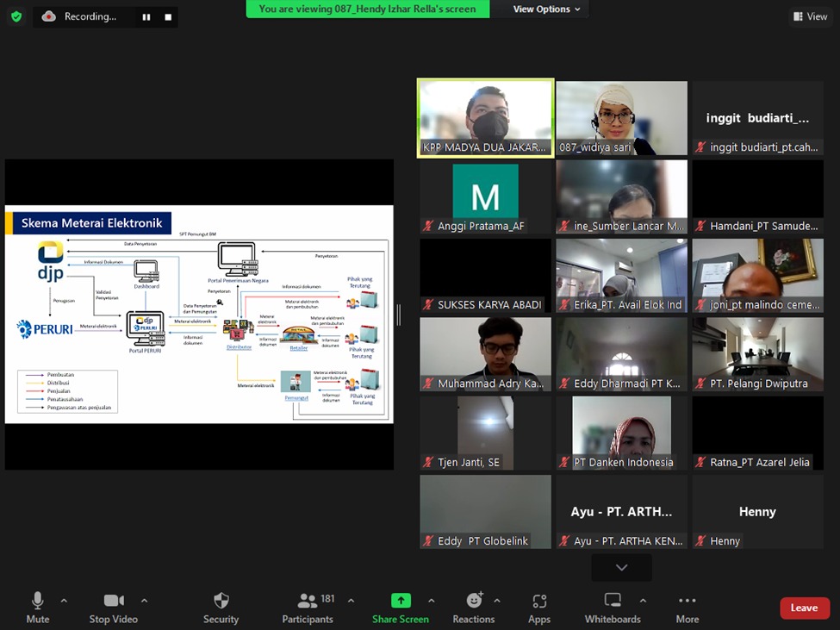Open Whiteboards
This screenshot has height=630, width=840.
(613, 607)
